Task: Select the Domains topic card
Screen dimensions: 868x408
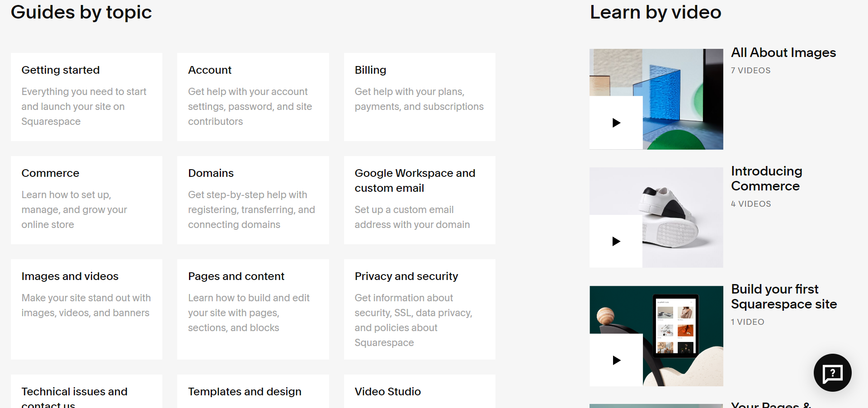Action: coord(253,200)
